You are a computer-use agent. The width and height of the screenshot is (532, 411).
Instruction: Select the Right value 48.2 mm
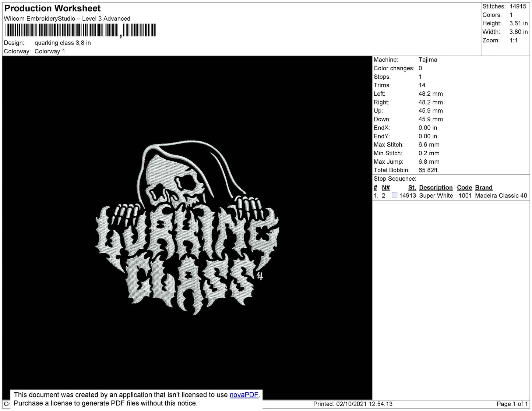(431, 102)
